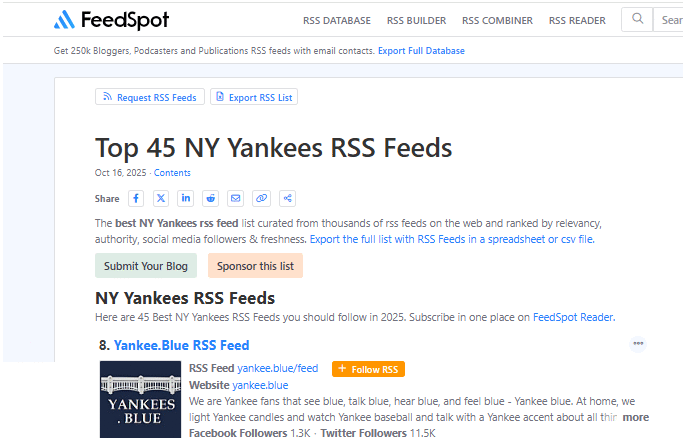Click the Sponsor this list button
The image size is (683, 438).
(255, 266)
